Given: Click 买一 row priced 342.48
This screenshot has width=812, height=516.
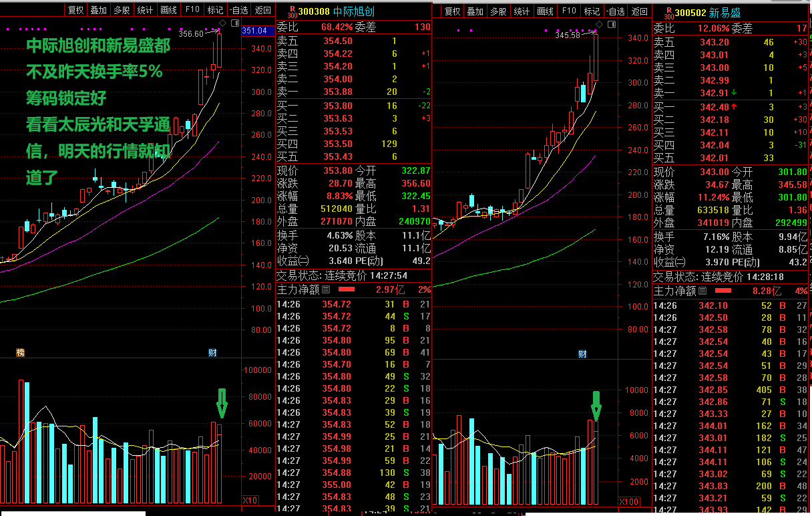Looking at the screenshot, I should click(731, 107).
